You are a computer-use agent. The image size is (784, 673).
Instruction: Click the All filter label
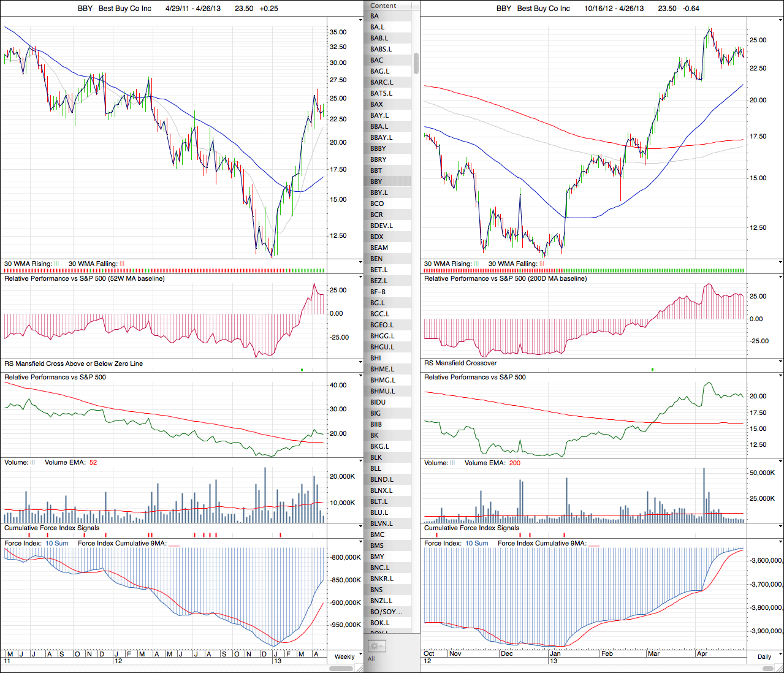(371, 658)
